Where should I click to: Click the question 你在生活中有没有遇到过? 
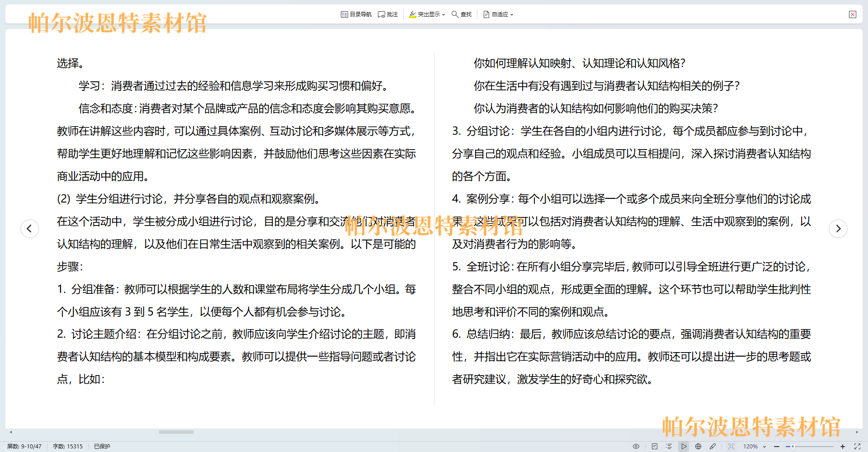[x=607, y=86]
